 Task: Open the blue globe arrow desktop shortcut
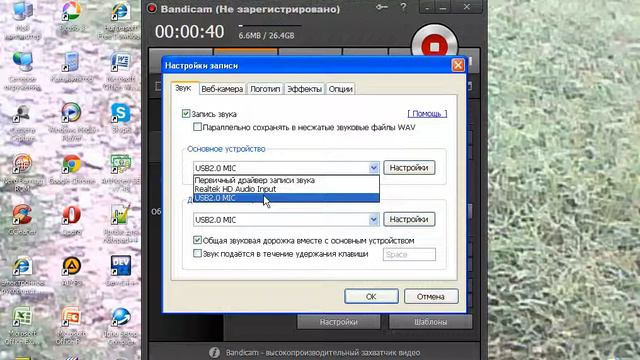(x=121, y=318)
